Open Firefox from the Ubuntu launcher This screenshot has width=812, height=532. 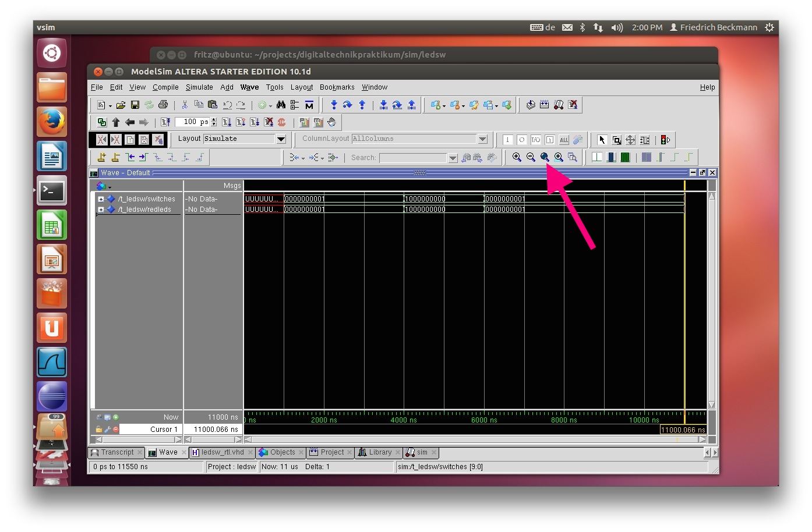click(52, 122)
